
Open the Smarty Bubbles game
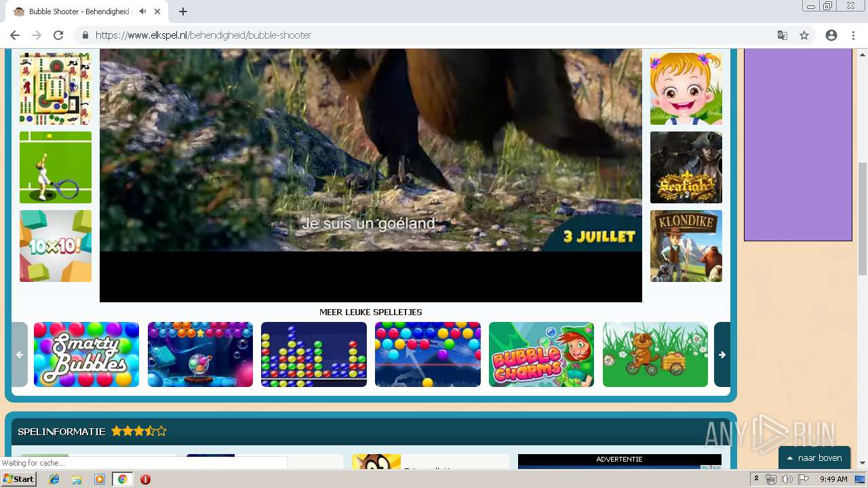(x=86, y=354)
